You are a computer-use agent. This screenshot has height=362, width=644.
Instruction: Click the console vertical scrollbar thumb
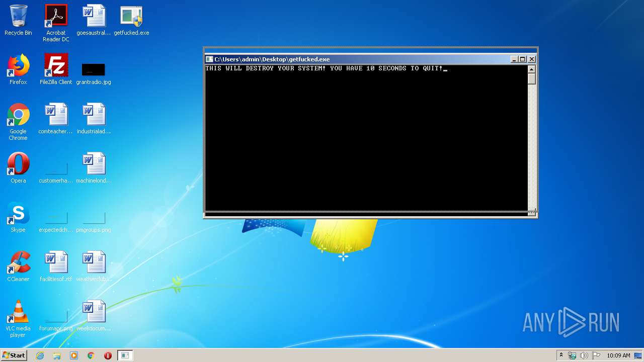coord(532,79)
